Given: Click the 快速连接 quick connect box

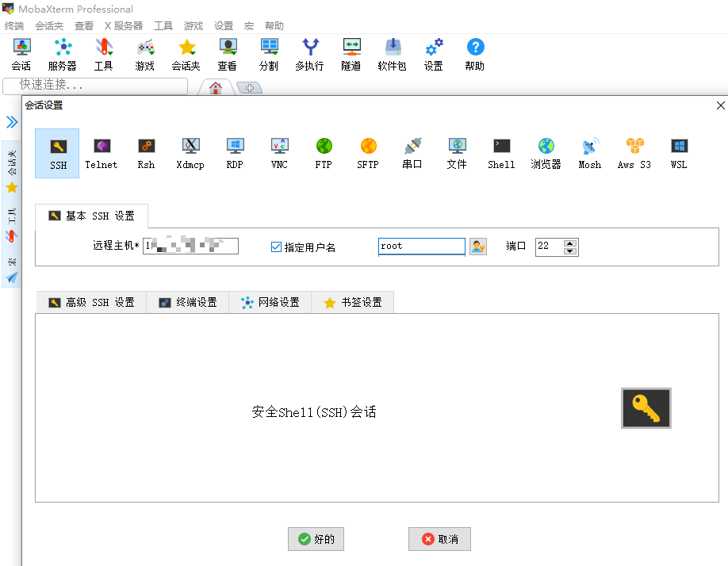Looking at the screenshot, I should point(95,86).
